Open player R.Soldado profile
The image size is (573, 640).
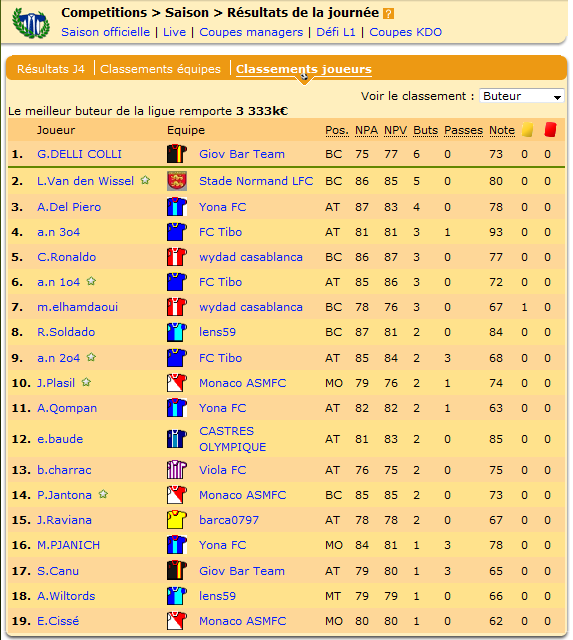(66, 332)
